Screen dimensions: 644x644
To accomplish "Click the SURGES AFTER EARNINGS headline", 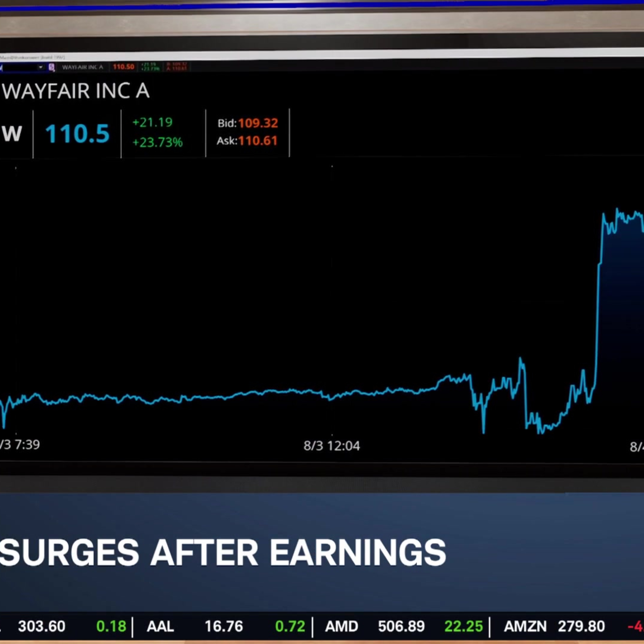I will [223, 552].
